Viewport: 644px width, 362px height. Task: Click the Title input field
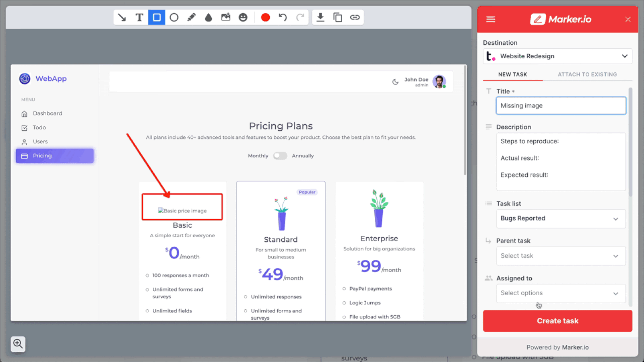pos(561,106)
